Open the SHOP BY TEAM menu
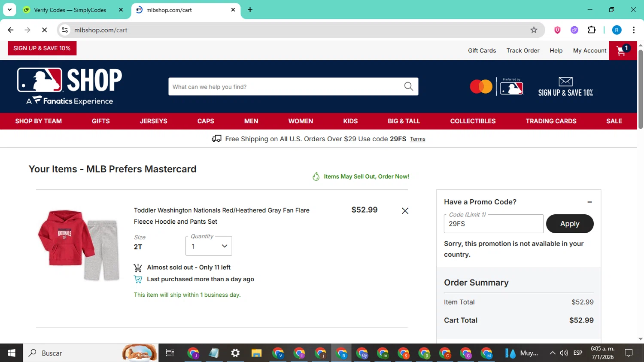This screenshot has height=362, width=644. point(39,121)
